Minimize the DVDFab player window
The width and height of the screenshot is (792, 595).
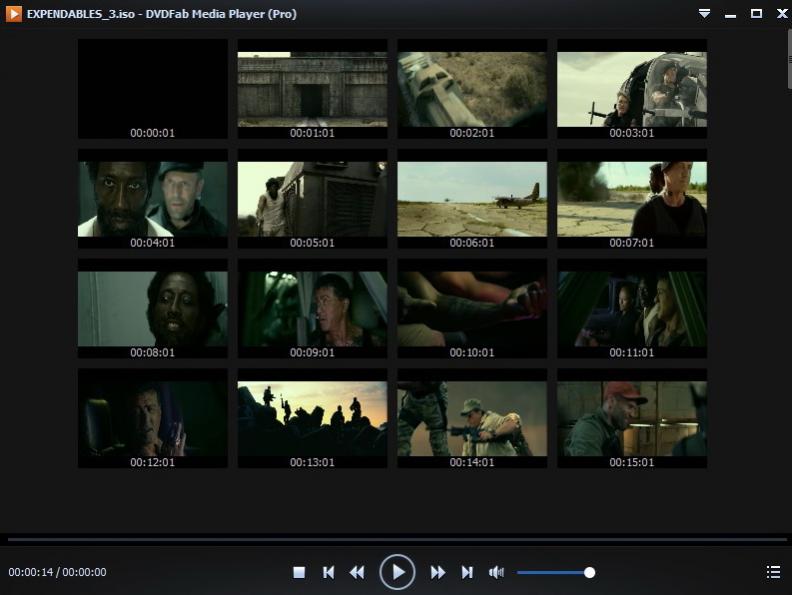tap(730, 15)
